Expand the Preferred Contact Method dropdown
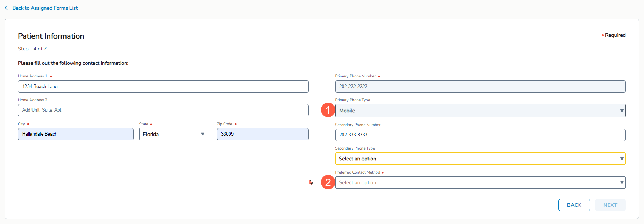The width and height of the screenshot is (644, 224). [480, 182]
